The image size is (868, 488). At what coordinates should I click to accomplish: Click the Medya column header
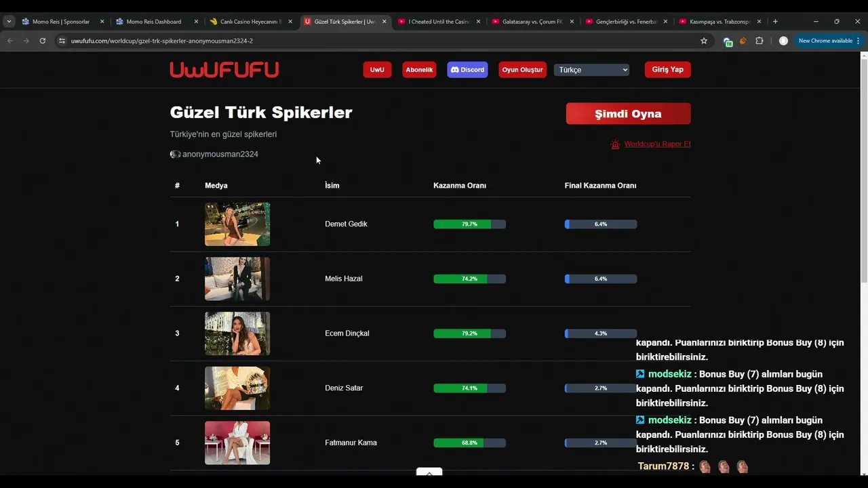pyautogui.click(x=216, y=186)
